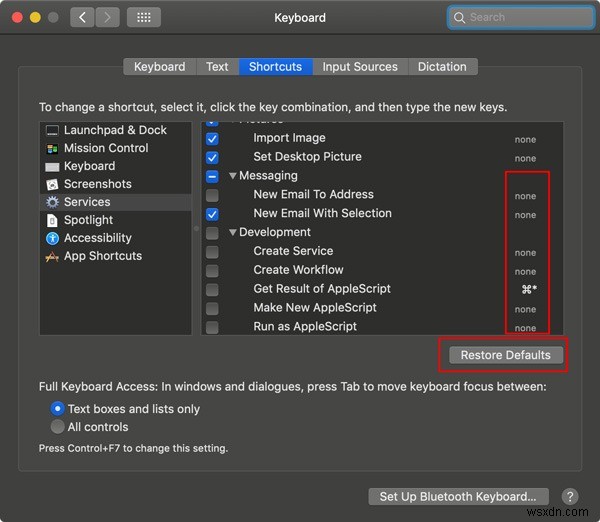Select the Import Image row label
Screen dimensions: 600x522
(x=289, y=138)
